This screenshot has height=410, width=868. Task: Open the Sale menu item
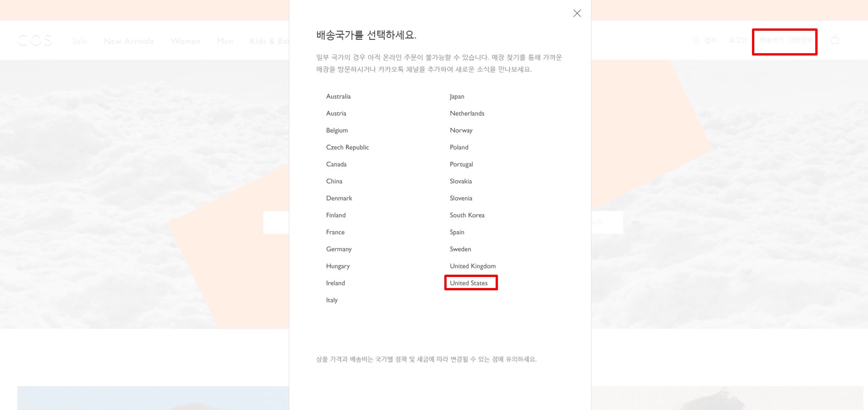click(79, 41)
